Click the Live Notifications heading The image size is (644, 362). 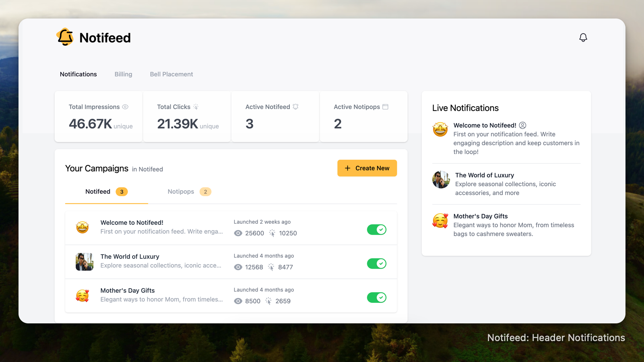(x=465, y=108)
